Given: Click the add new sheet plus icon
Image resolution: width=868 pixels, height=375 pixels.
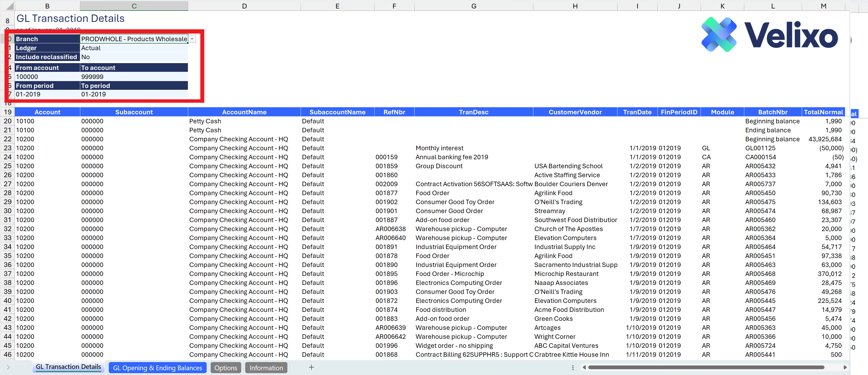Looking at the screenshot, I should point(311,367).
